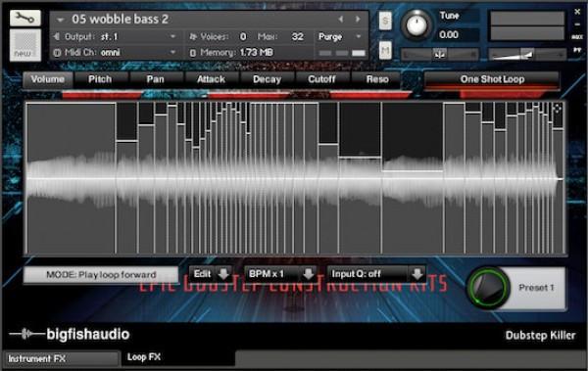Open the Instrument FX tab
The image size is (588, 371).
click(x=61, y=358)
